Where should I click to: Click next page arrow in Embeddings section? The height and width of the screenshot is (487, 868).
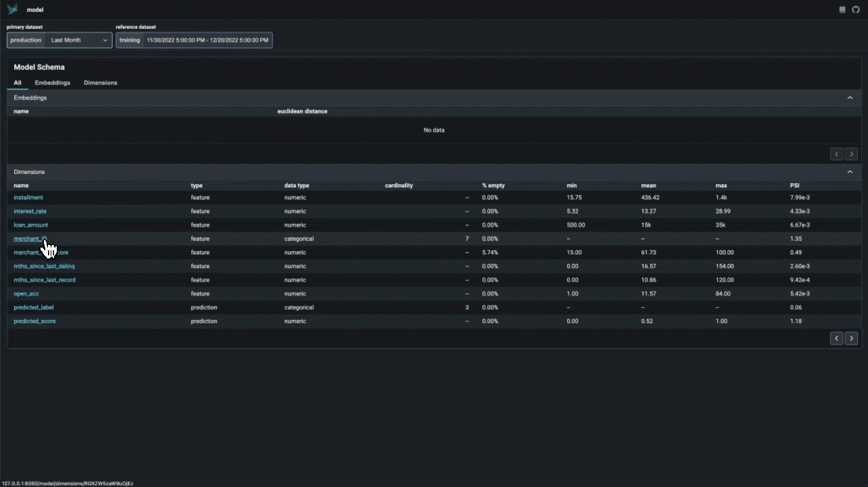tap(851, 154)
